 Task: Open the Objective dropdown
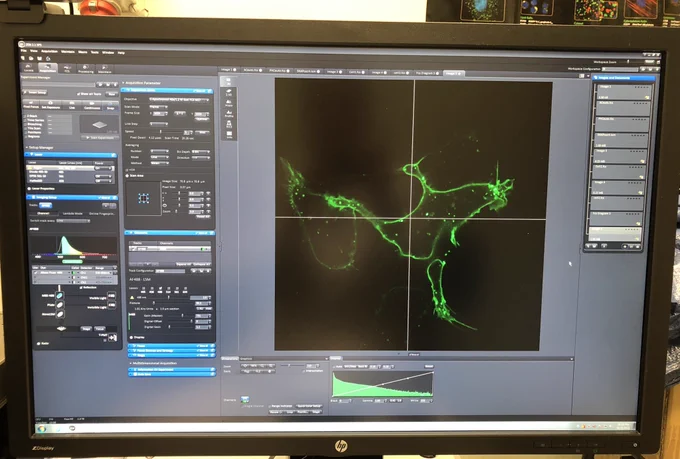[179, 99]
